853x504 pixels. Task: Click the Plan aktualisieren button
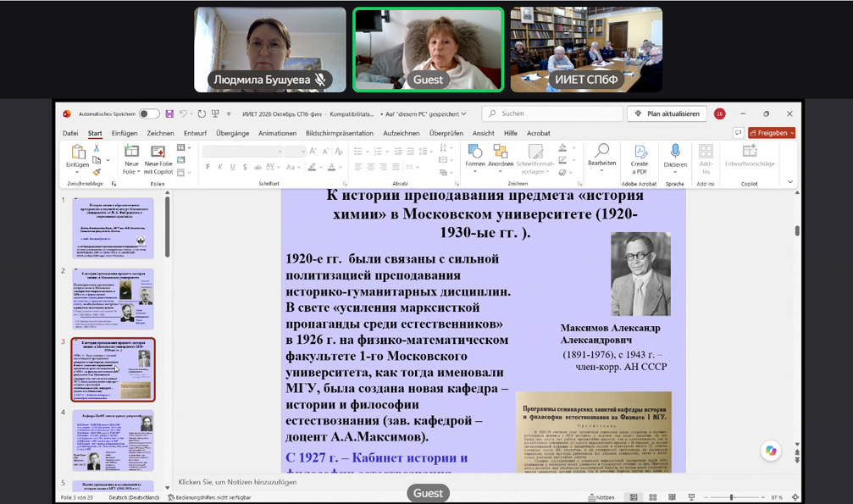point(667,114)
